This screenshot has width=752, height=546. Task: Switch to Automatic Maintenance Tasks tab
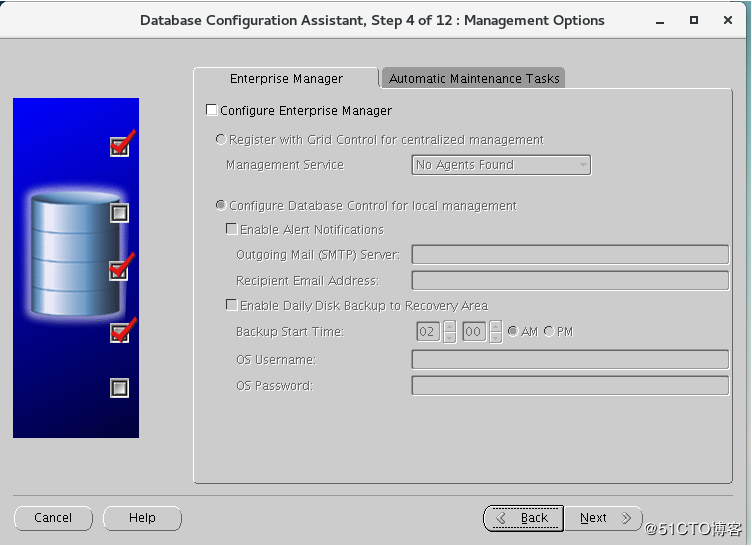point(473,78)
